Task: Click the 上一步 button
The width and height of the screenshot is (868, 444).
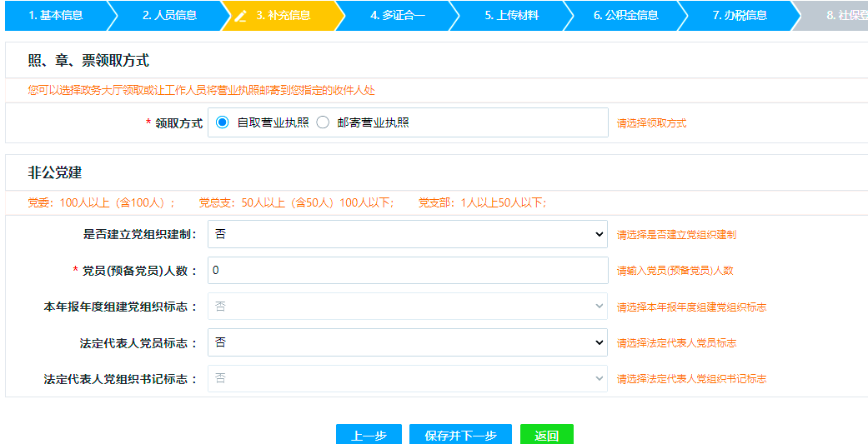Action: coord(369,436)
